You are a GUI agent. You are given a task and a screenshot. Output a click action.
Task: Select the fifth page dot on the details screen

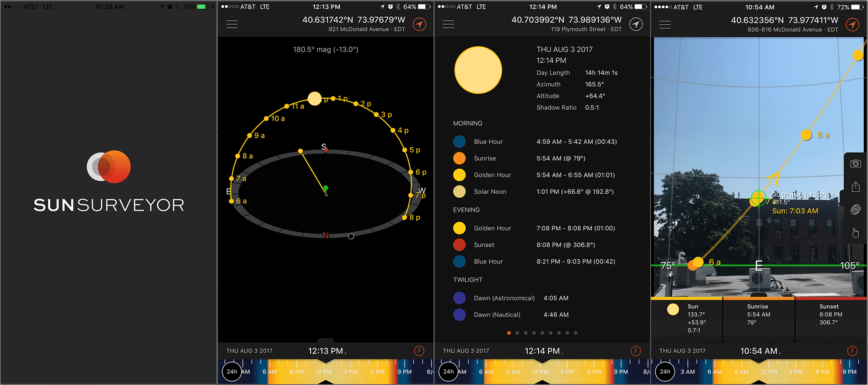coord(542,333)
